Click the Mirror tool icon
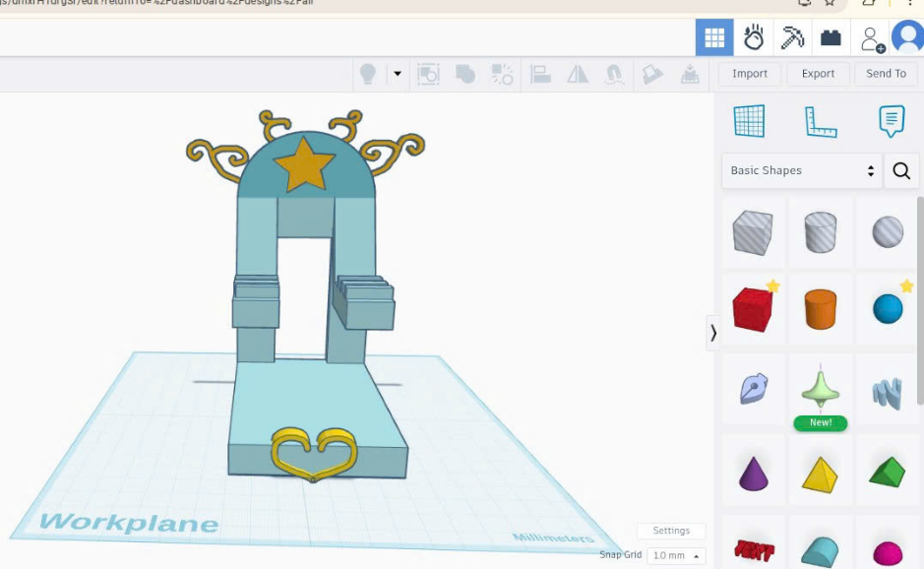 click(x=578, y=74)
